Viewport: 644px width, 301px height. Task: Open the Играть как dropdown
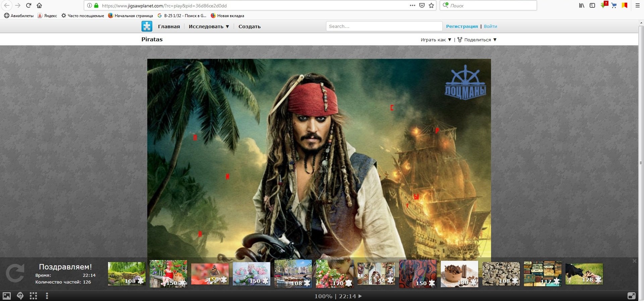[x=436, y=40]
